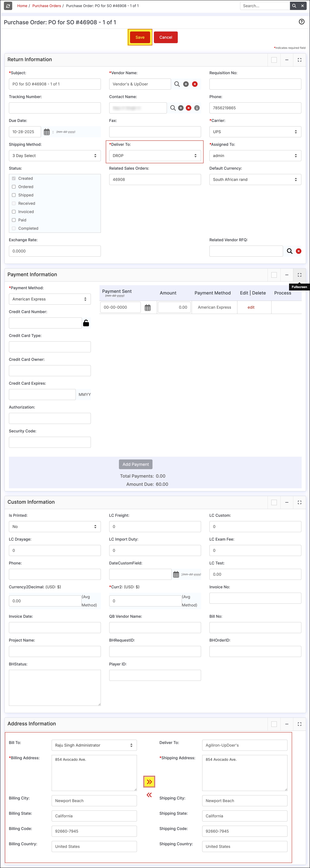Open the Deliver To DROP dropdown
This screenshot has width=310, height=868.
pyautogui.click(x=155, y=156)
